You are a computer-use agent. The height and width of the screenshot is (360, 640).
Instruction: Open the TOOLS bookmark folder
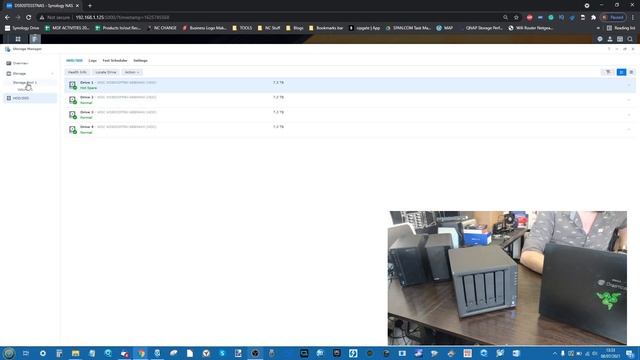242,28
